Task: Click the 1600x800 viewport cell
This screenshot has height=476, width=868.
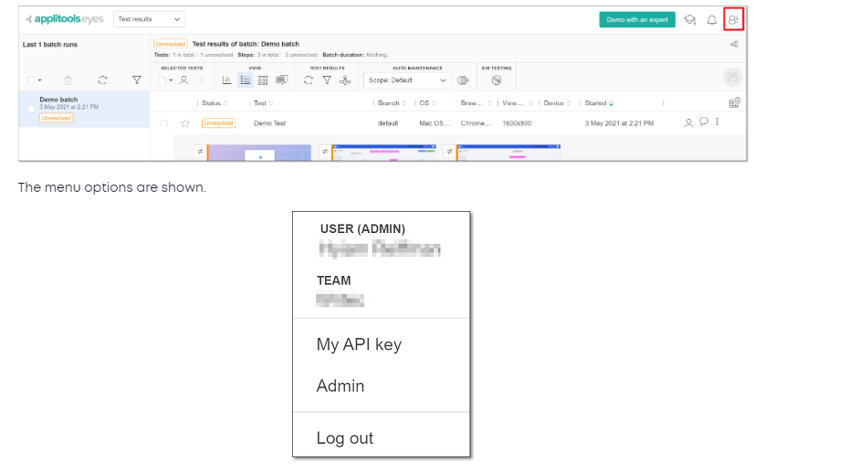Action: coord(517,123)
